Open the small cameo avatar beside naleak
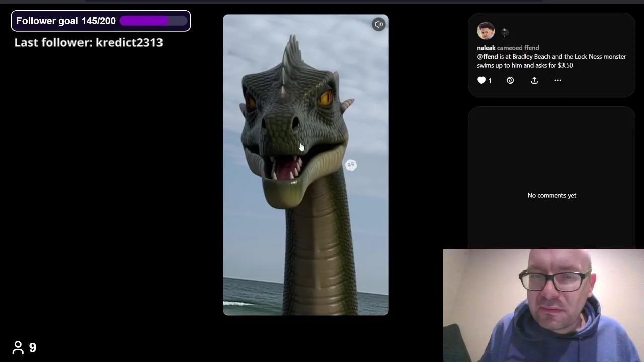 (x=504, y=32)
